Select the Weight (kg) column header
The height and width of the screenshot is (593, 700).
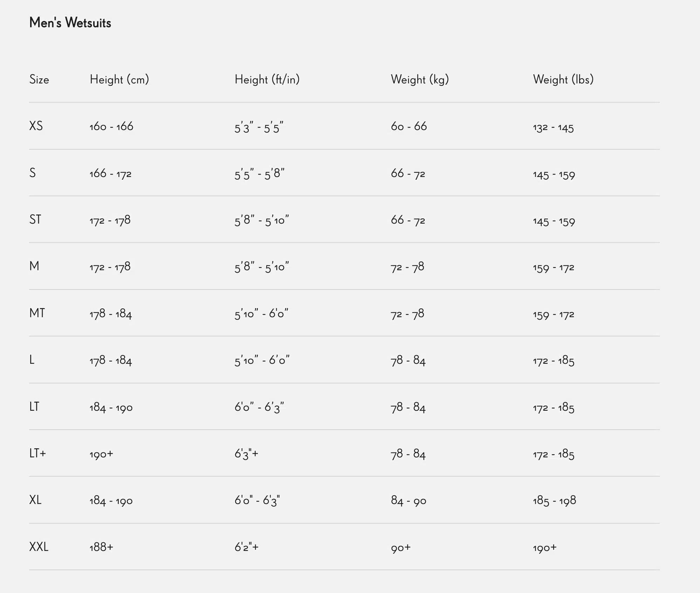click(x=420, y=80)
